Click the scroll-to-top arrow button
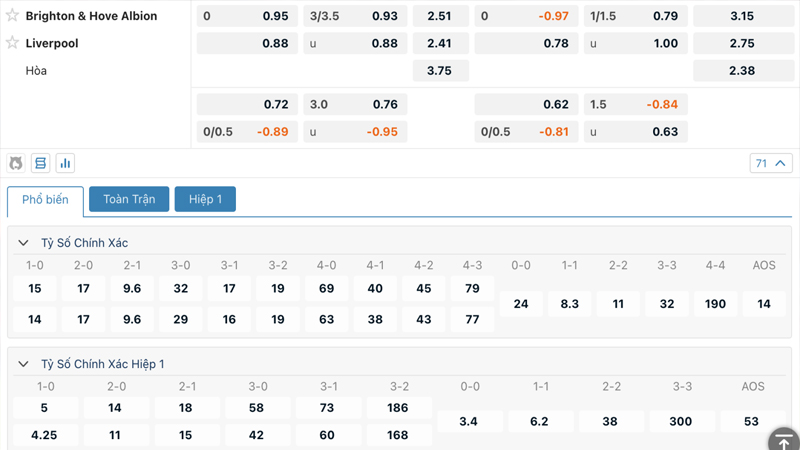Viewport: 800px width, 450px height. tap(783, 440)
